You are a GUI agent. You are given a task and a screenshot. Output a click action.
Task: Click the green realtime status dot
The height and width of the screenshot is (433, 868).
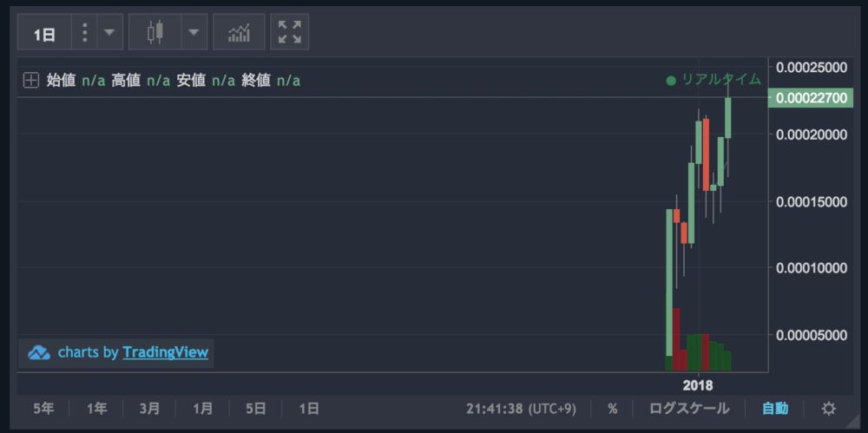pos(671,81)
